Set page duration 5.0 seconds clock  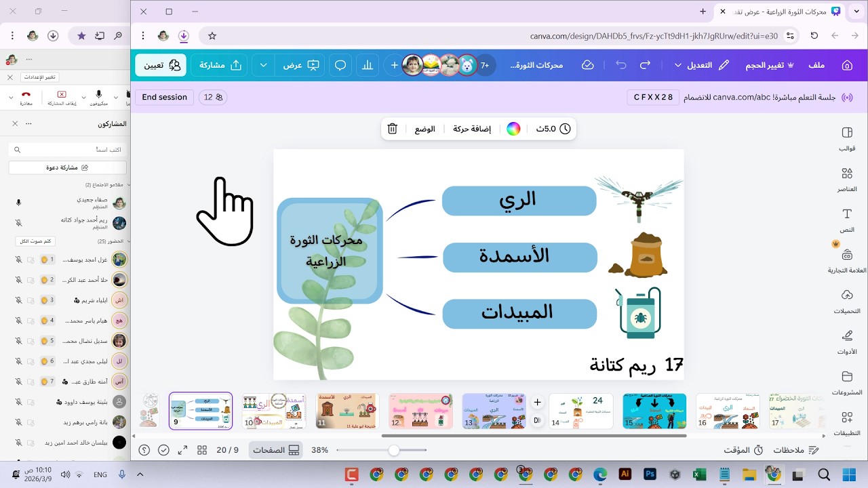553,129
